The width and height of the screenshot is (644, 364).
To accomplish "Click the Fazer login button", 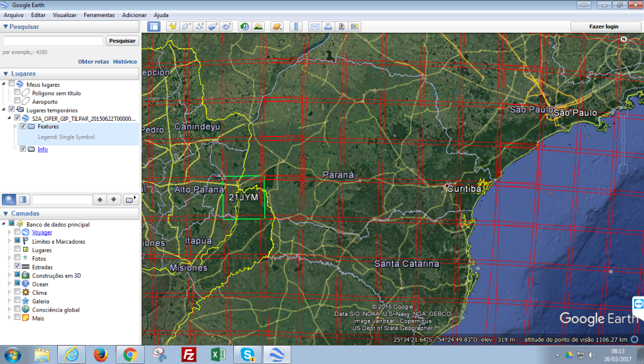I will click(x=603, y=26).
